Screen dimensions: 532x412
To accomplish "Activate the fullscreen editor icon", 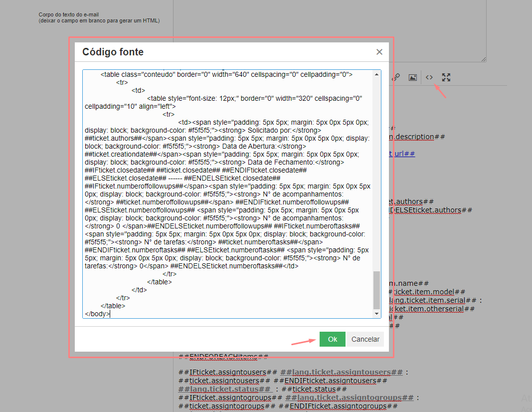I will coord(446,77).
